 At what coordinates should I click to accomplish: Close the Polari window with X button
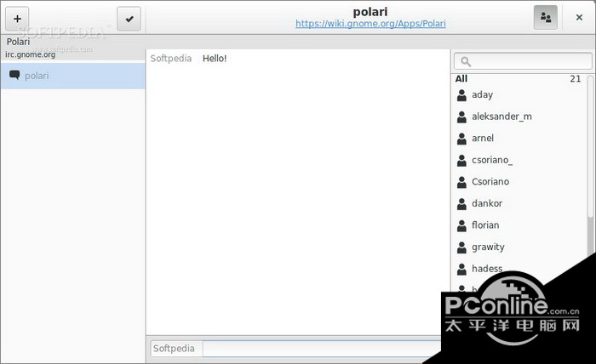tap(579, 18)
